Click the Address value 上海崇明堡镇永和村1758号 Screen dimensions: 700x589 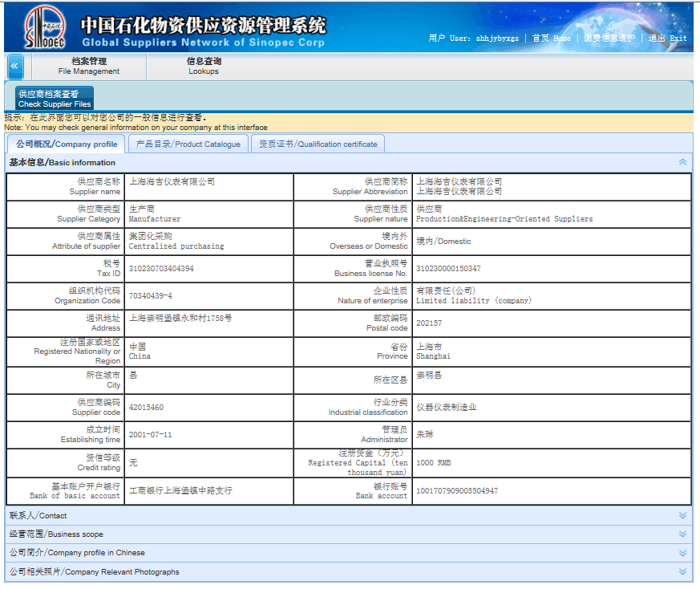[180, 318]
